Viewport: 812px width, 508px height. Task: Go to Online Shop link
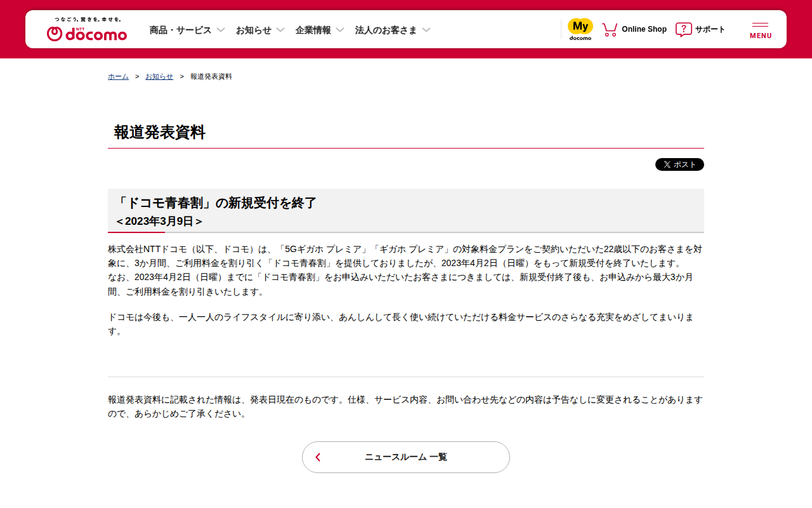(644, 29)
